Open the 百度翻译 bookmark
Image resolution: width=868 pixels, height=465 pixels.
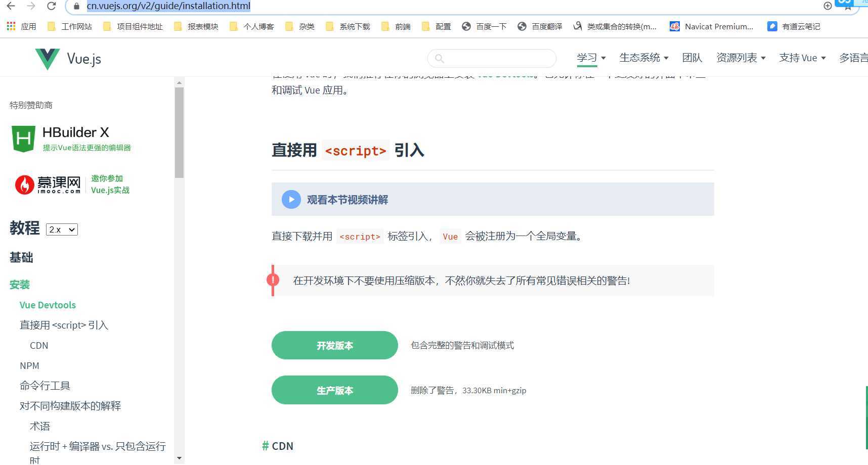pyautogui.click(x=540, y=26)
